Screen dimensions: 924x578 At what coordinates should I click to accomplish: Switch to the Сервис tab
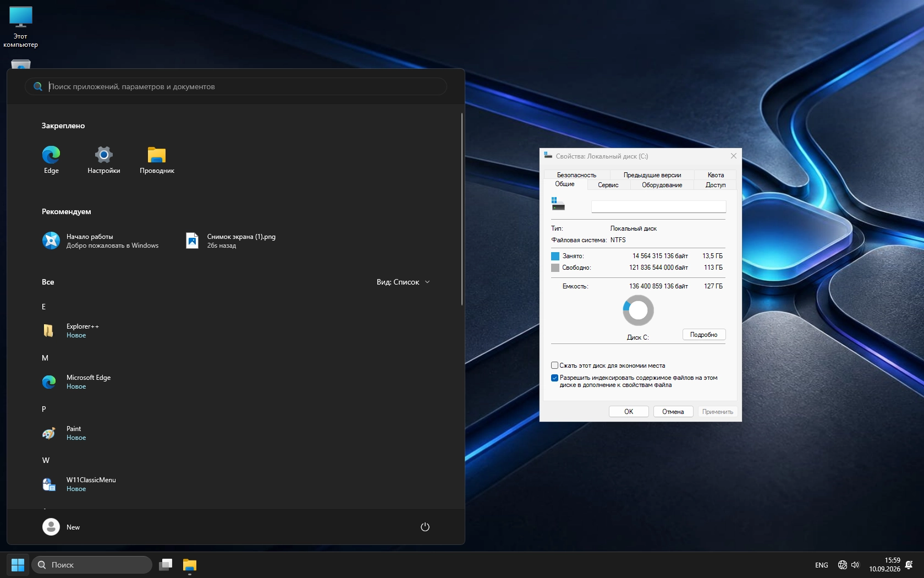tap(608, 185)
